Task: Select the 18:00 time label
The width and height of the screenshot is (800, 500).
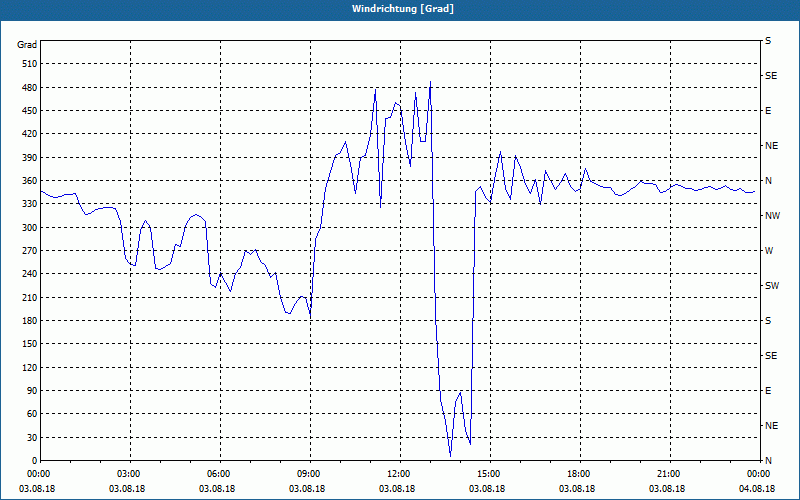Action: point(578,474)
